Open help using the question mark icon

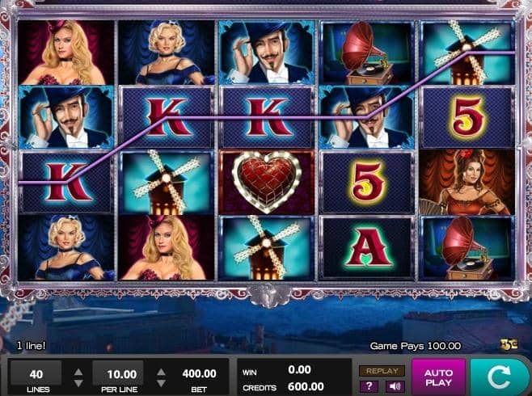click(x=369, y=386)
